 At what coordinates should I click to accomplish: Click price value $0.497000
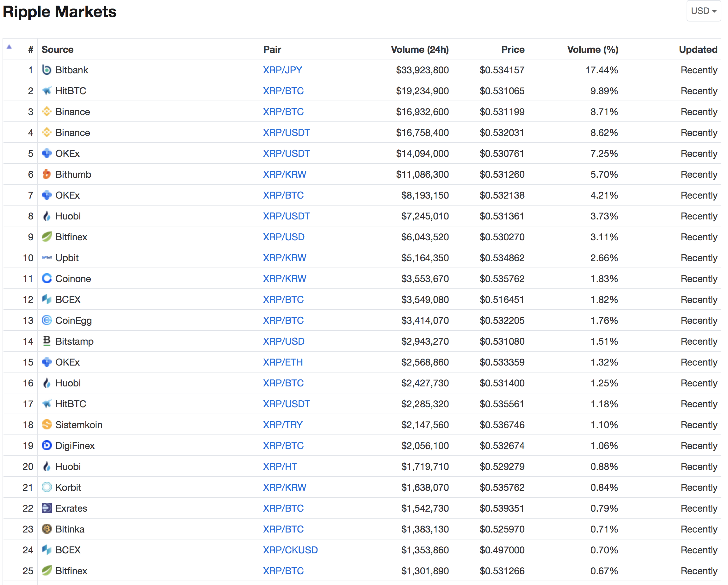coord(502,550)
